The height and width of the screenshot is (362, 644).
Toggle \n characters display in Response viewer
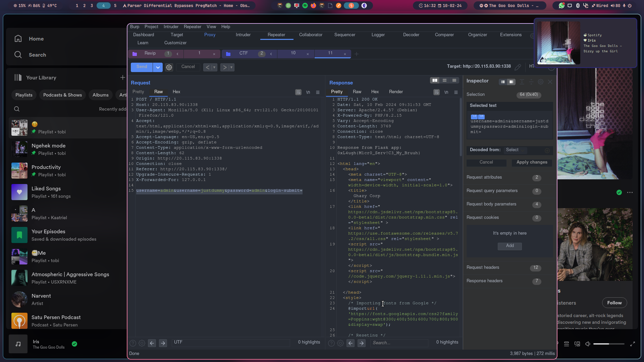[x=446, y=92]
